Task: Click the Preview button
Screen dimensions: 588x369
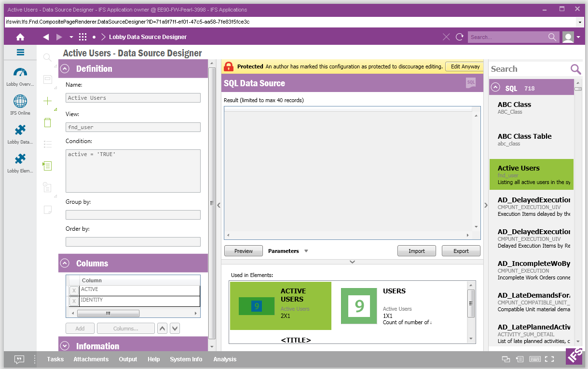Action: click(x=244, y=251)
